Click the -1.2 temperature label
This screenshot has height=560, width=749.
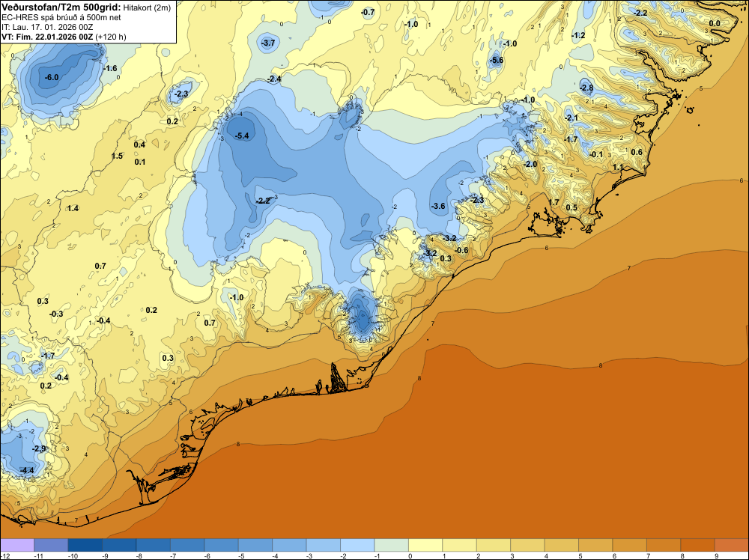tap(578, 36)
